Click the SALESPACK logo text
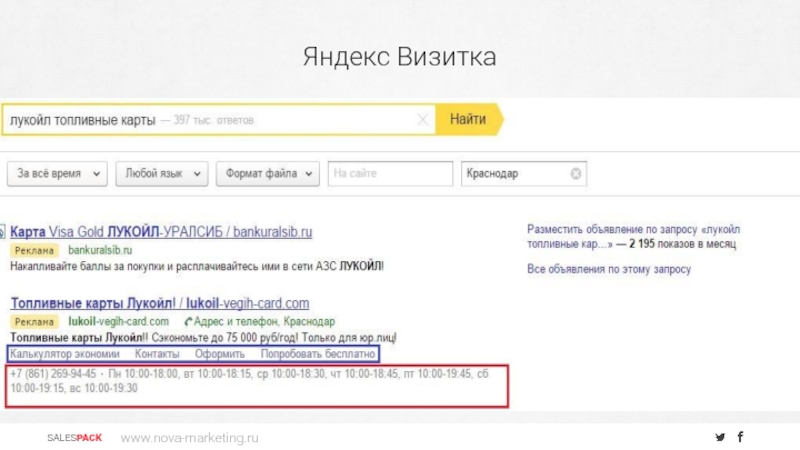The image size is (800, 450). click(x=74, y=438)
